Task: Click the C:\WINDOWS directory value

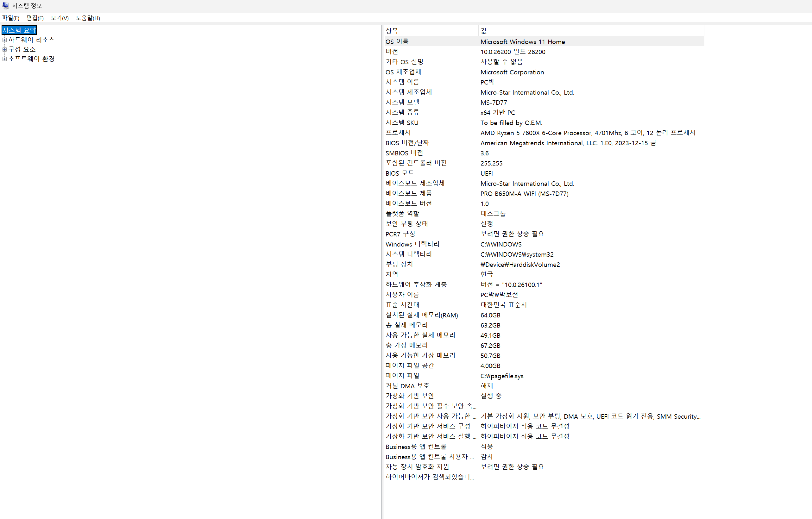Action: point(501,244)
